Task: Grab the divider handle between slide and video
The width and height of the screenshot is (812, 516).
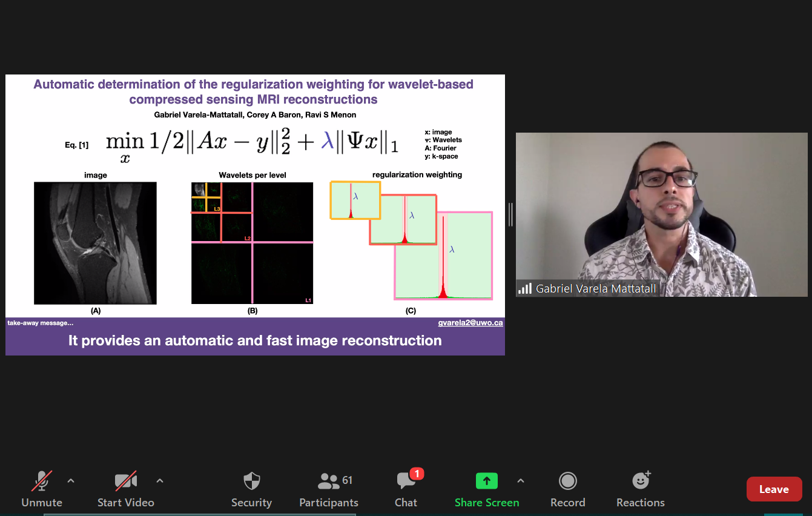Action: (510, 214)
